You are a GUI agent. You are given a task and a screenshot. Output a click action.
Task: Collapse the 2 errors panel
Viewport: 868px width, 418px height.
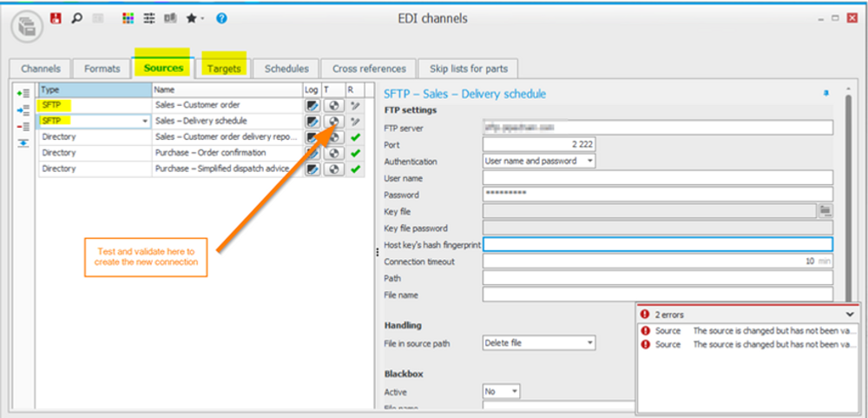(x=849, y=314)
